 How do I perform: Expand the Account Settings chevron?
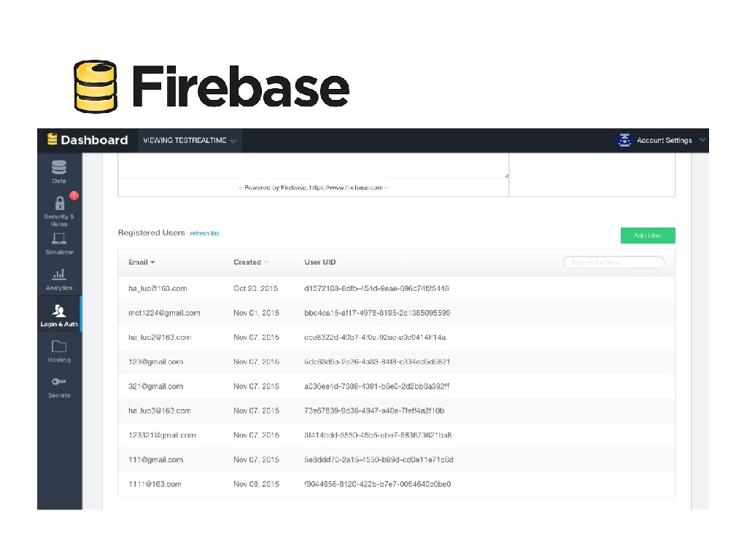point(703,140)
